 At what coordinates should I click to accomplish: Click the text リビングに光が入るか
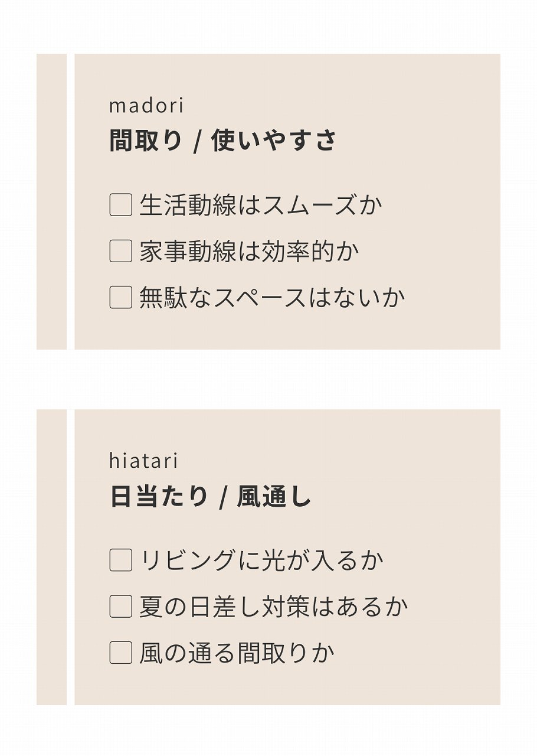[261, 561]
